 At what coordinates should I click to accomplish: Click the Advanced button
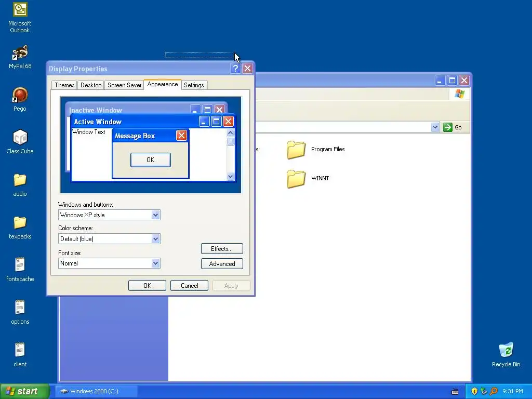222,263
